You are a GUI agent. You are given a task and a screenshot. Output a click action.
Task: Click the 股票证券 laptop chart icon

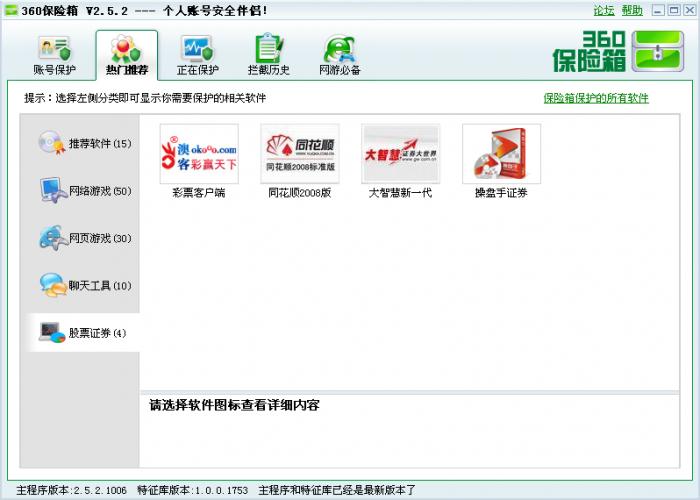click(x=52, y=333)
